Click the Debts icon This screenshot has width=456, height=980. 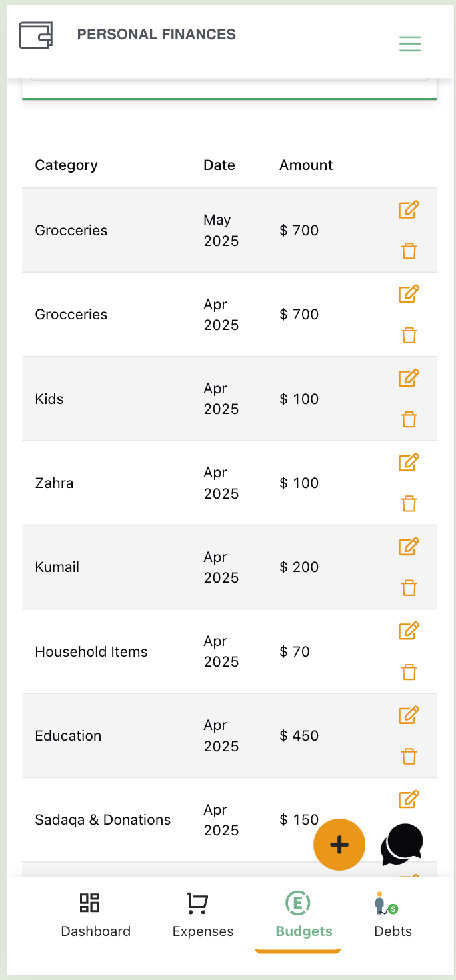(x=385, y=903)
